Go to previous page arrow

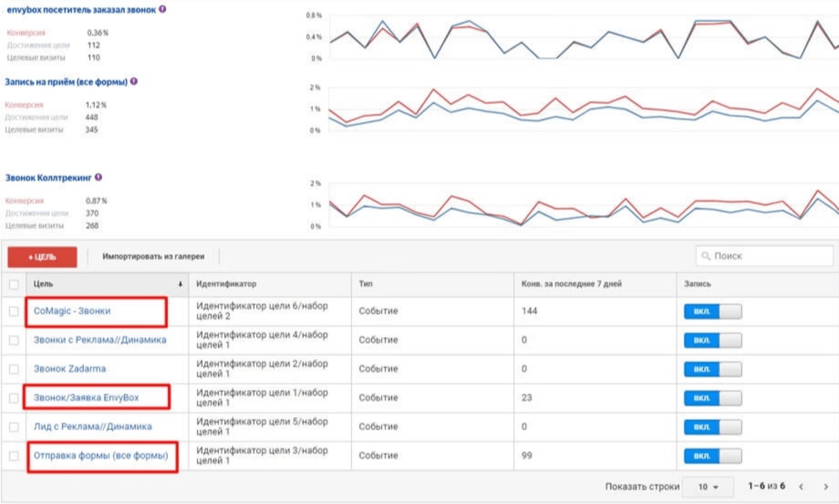[x=801, y=486]
